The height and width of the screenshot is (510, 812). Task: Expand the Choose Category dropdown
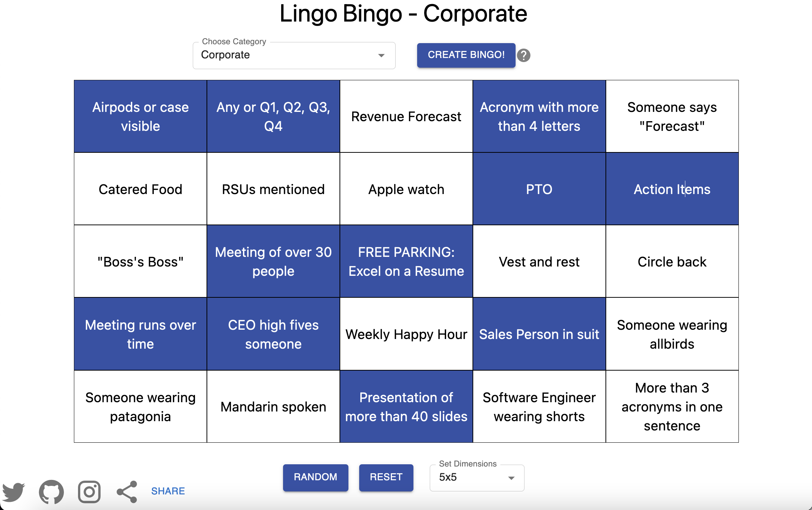tap(294, 55)
